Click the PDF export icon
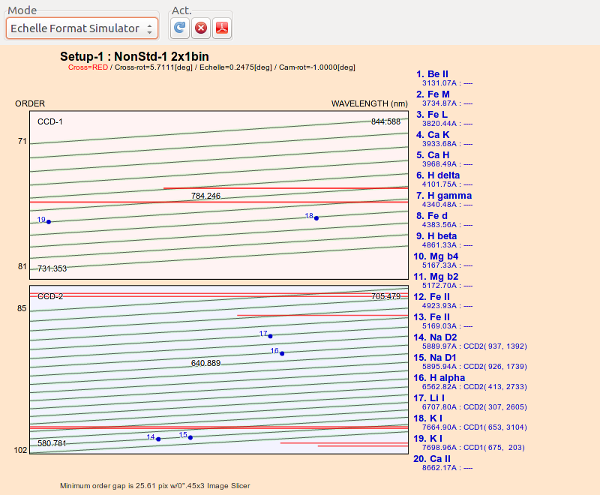The width and height of the screenshot is (600, 495). coord(222,28)
